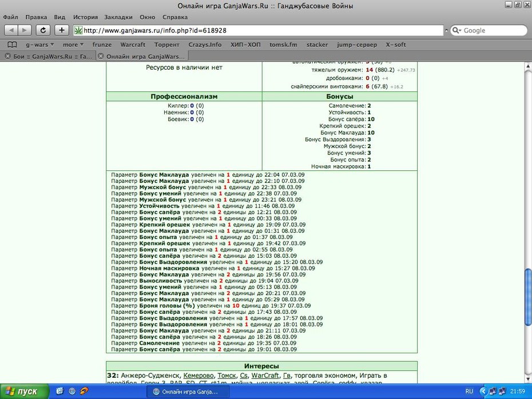Open the Crazys.Info bookmark
Viewport: 532px width, 399px height.
point(205,45)
